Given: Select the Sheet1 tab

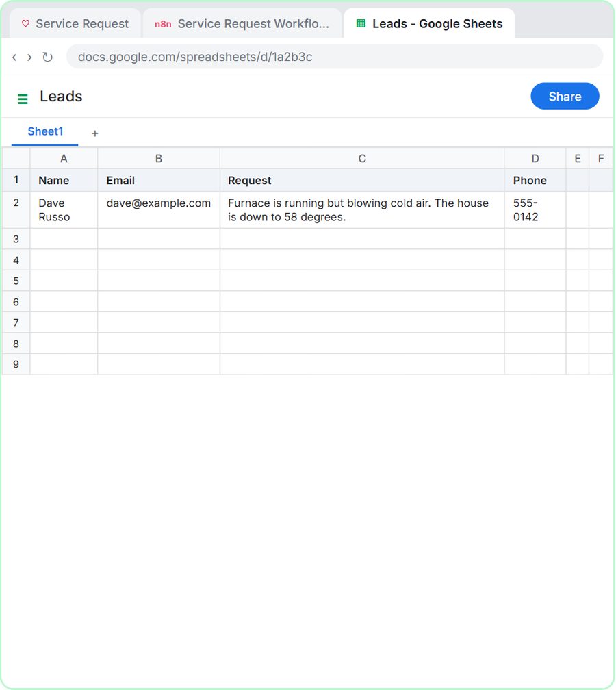Looking at the screenshot, I should coord(45,132).
